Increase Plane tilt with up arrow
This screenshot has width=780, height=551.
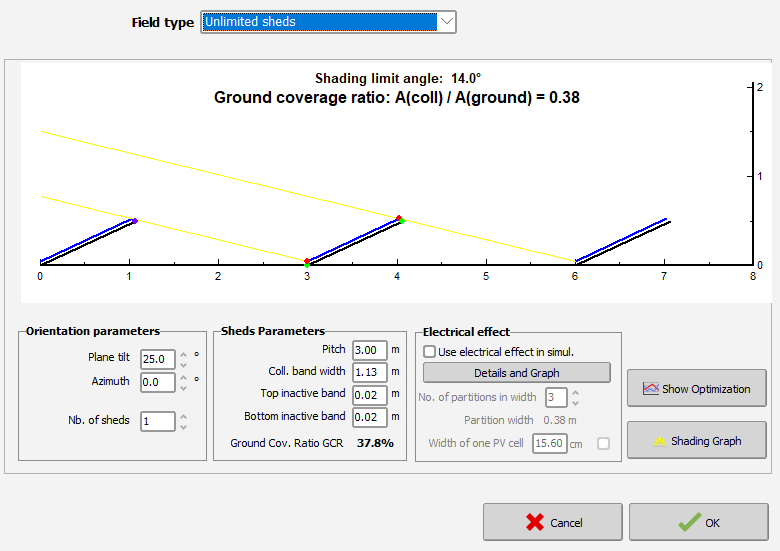click(183, 354)
